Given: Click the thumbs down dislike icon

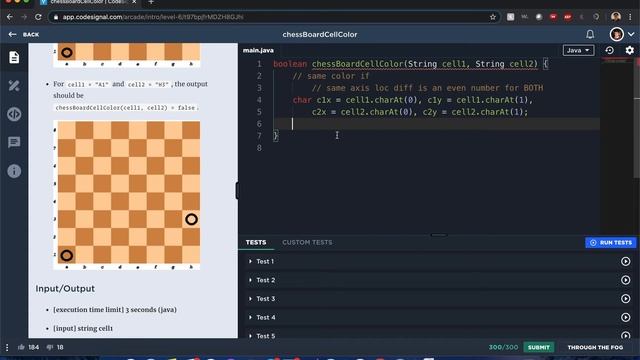Looking at the screenshot, I should 50,347.
